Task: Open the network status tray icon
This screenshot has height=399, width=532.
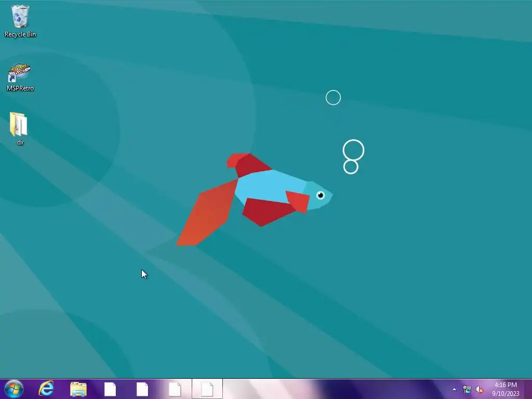Action: [x=467, y=390]
